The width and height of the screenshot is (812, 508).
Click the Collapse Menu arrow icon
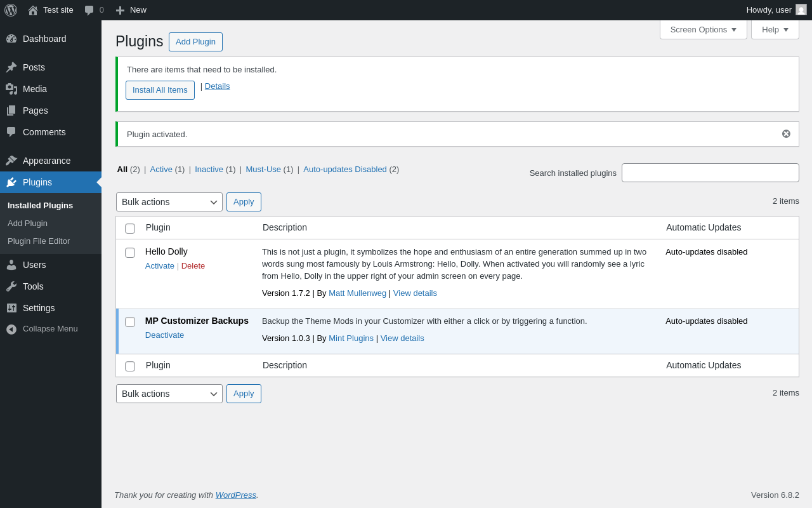(x=11, y=329)
